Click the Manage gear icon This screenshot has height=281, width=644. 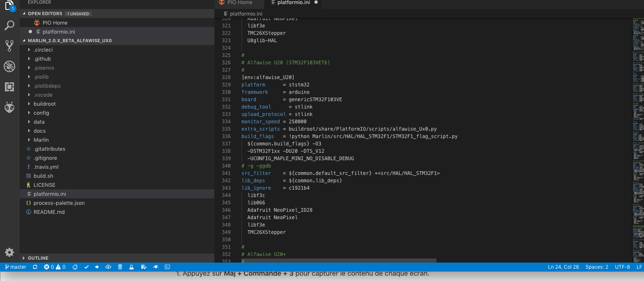pos(9,252)
